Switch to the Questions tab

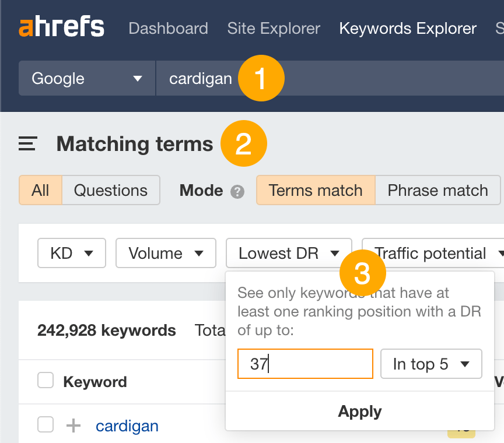[x=111, y=190]
